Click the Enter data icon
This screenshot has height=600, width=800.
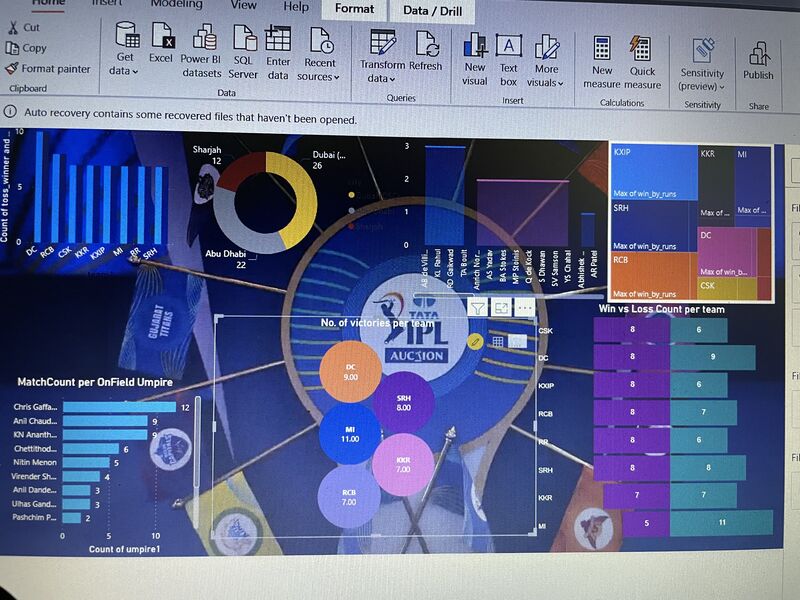coord(278,39)
